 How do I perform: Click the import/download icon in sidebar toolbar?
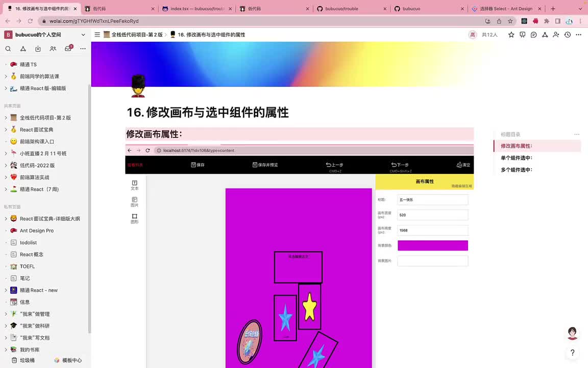(x=38, y=49)
